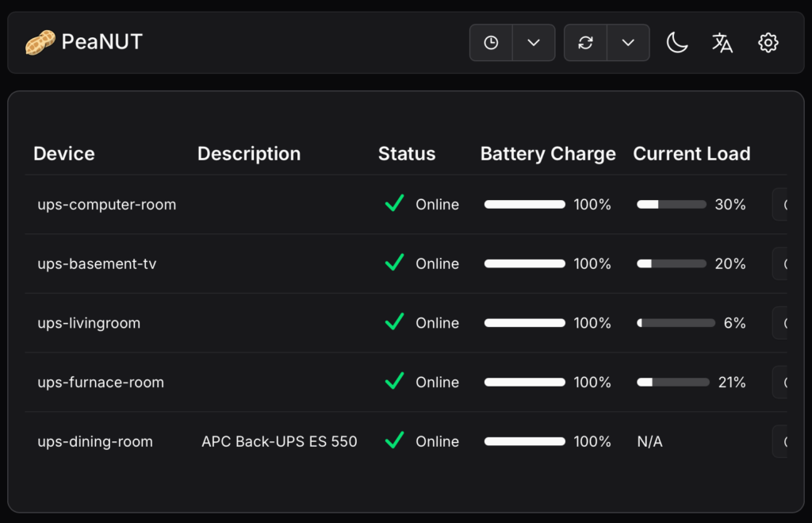812x523 pixels.
Task: Click the clock icon button
Action: tap(491, 43)
